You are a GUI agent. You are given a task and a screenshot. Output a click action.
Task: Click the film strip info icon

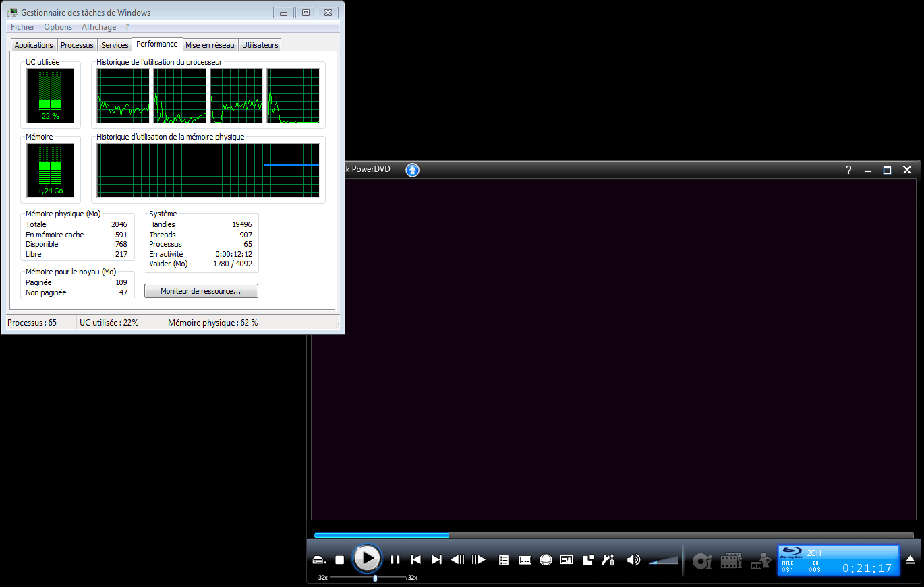(x=732, y=561)
